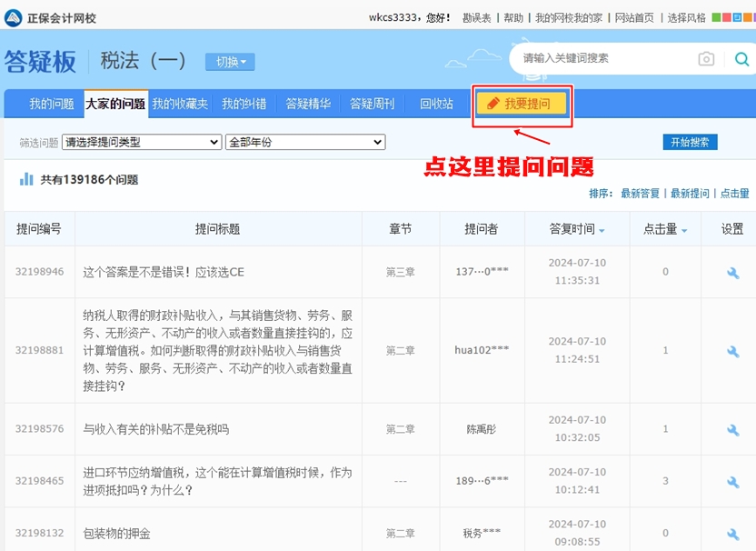Click wrench icon for question 32198465
The height and width of the screenshot is (551, 756).
[732, 480]
